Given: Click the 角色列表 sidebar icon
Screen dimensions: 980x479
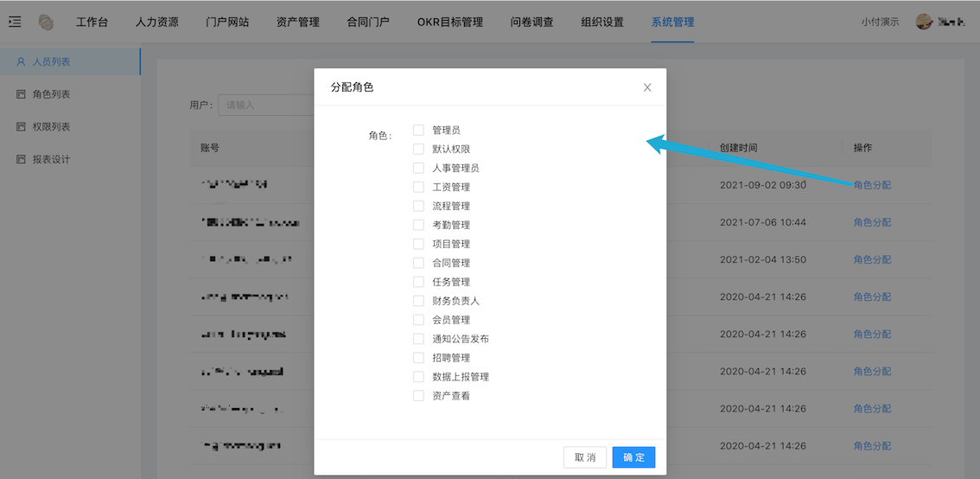Looking at the screenshot, I should (21, 94).
